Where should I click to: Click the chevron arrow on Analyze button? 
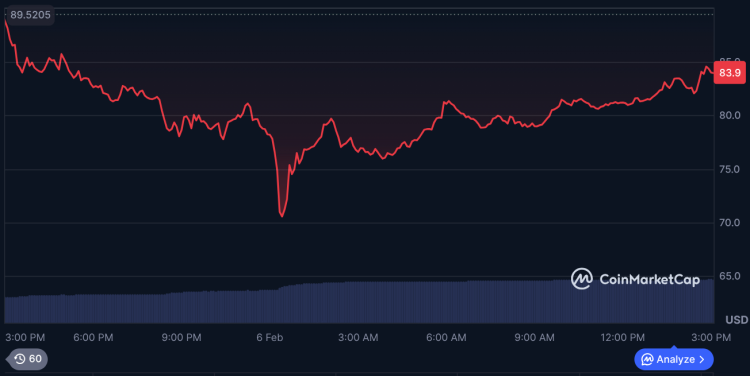coord(702,359)
